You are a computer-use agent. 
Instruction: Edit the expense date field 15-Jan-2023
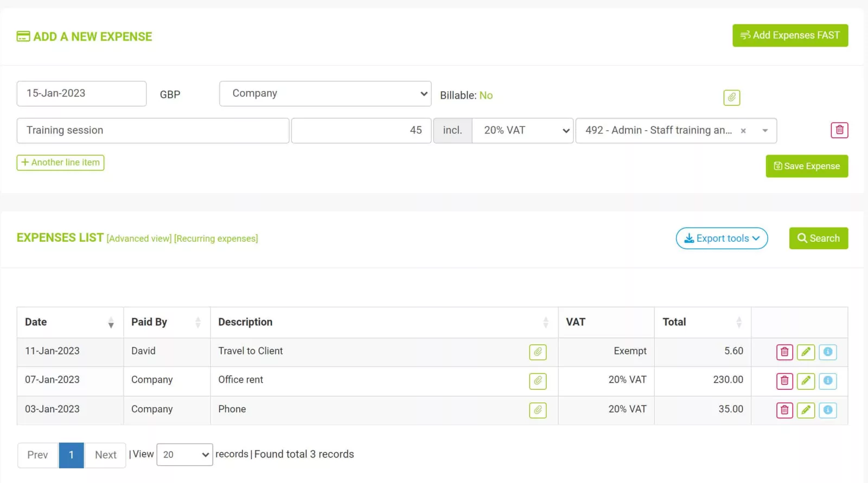[x=81, y=93]
